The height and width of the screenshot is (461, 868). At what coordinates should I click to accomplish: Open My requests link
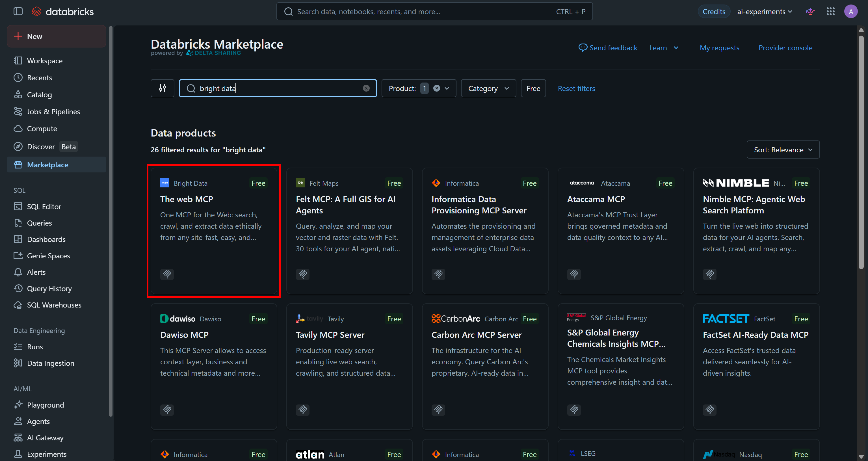pos(719,48)
